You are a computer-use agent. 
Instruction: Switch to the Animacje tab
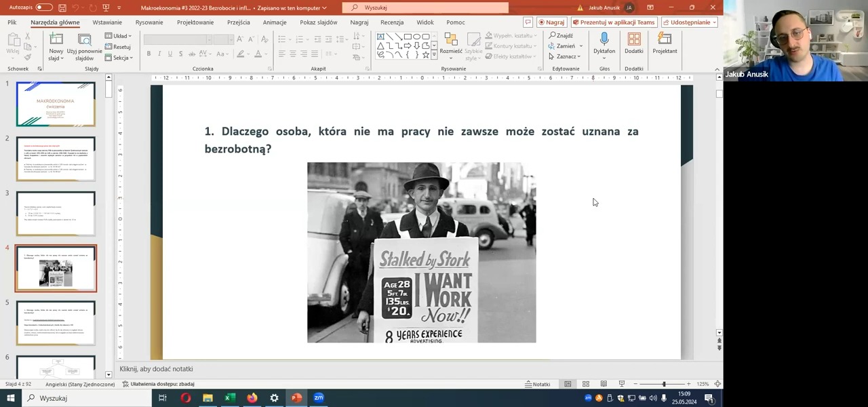(275, 22)
